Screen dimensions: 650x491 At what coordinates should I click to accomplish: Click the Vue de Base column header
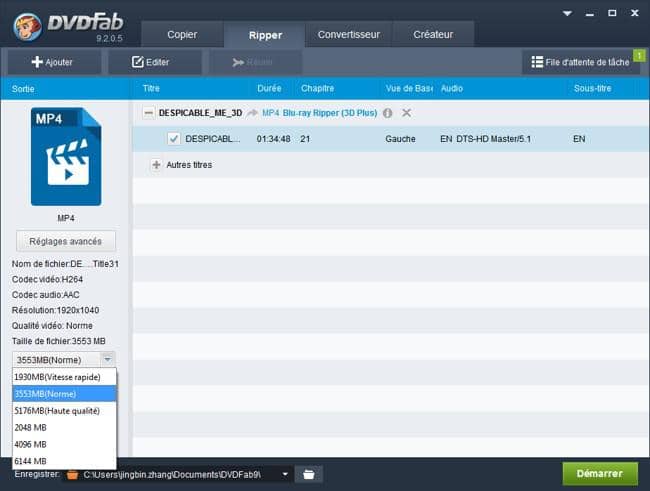coord(409,88)
